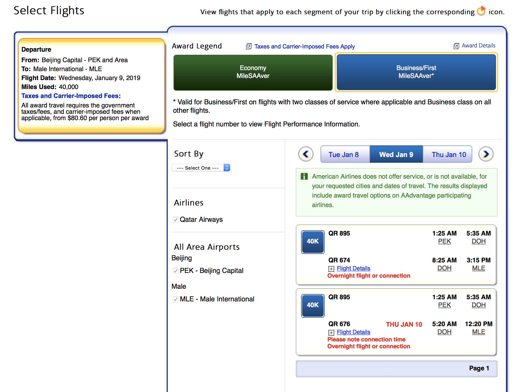This screenshot has height=392, width=532.
Task: Click the Miles Used: 40,000 text
Action: coord(50,87)
